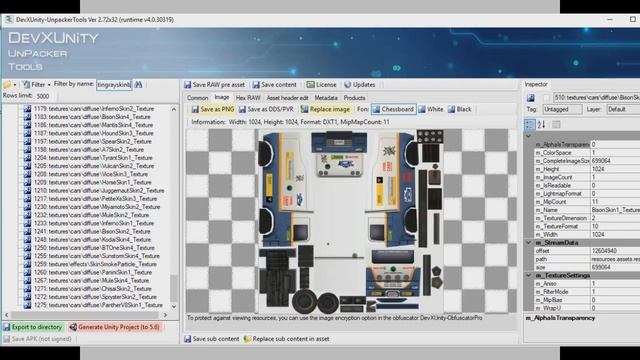Click Categorized view icon in Inspector

click(x=530, y=124)
